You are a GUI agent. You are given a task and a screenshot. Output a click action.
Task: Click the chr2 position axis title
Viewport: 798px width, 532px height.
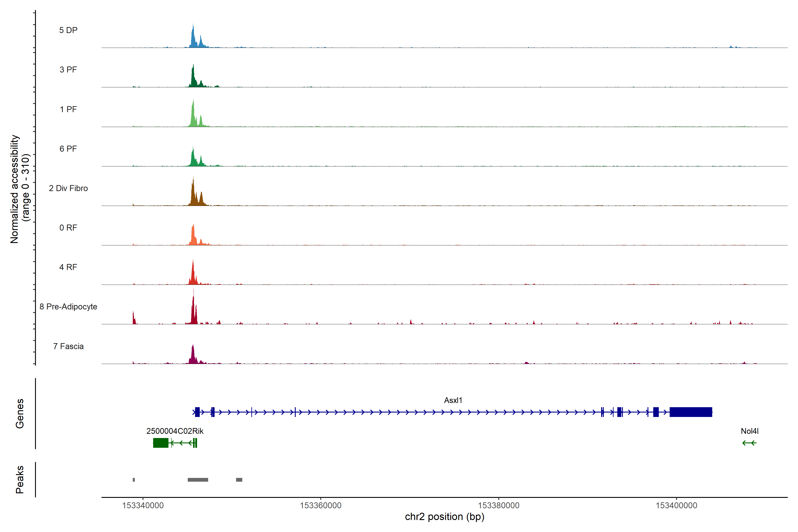pyautogui.click(x=444, y=517)
